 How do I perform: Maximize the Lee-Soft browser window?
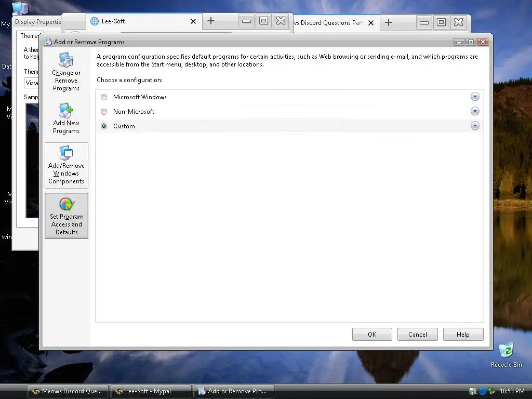263,21
